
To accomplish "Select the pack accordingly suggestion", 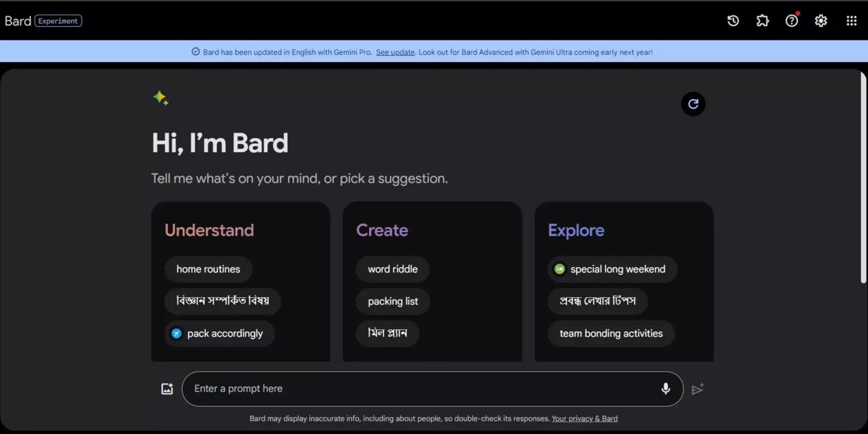I will click(219, 333).
